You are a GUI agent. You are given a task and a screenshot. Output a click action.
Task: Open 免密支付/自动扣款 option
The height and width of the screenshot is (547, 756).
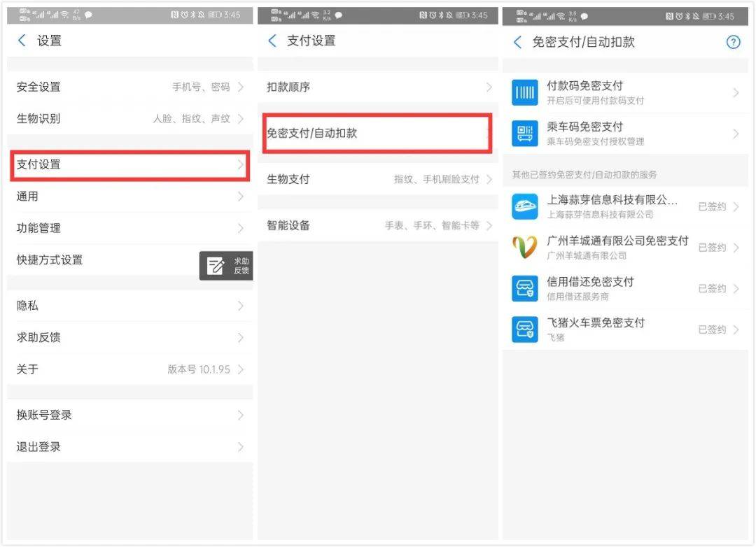click(377, 133)
